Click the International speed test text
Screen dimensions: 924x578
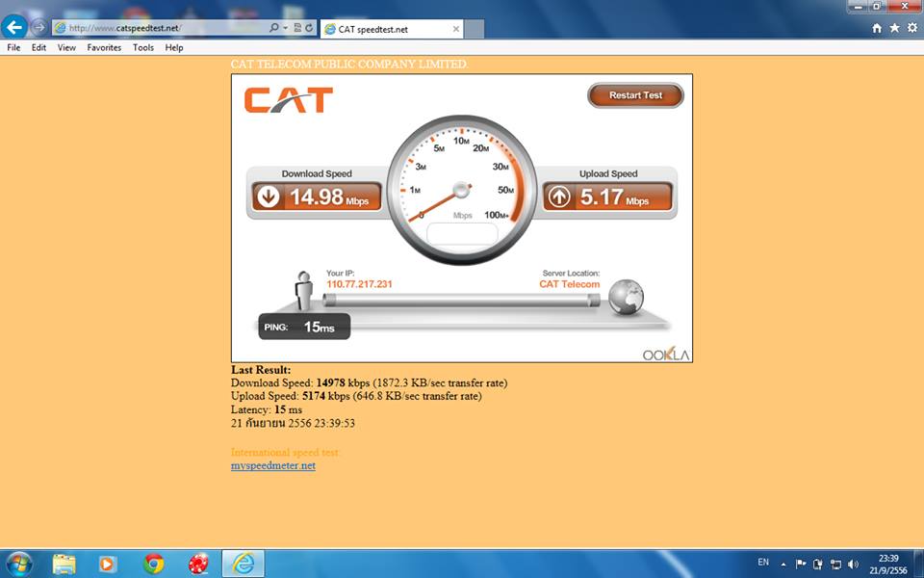pos(285,453)
